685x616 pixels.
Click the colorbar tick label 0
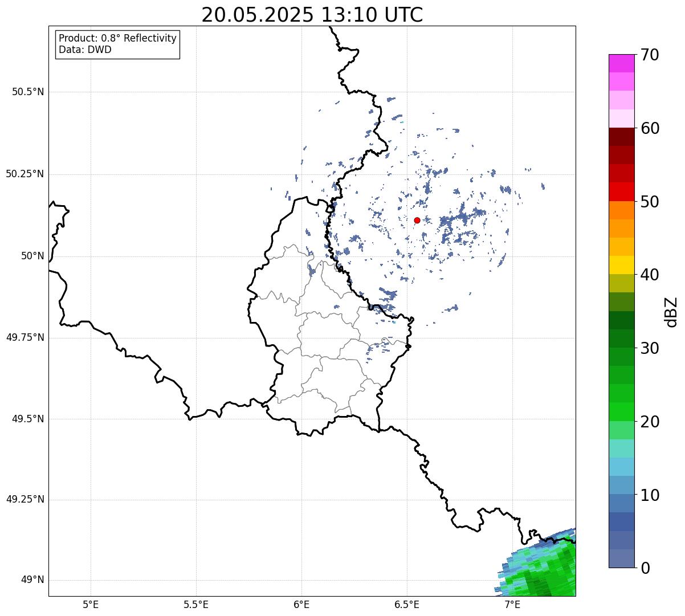pos(645,568)
